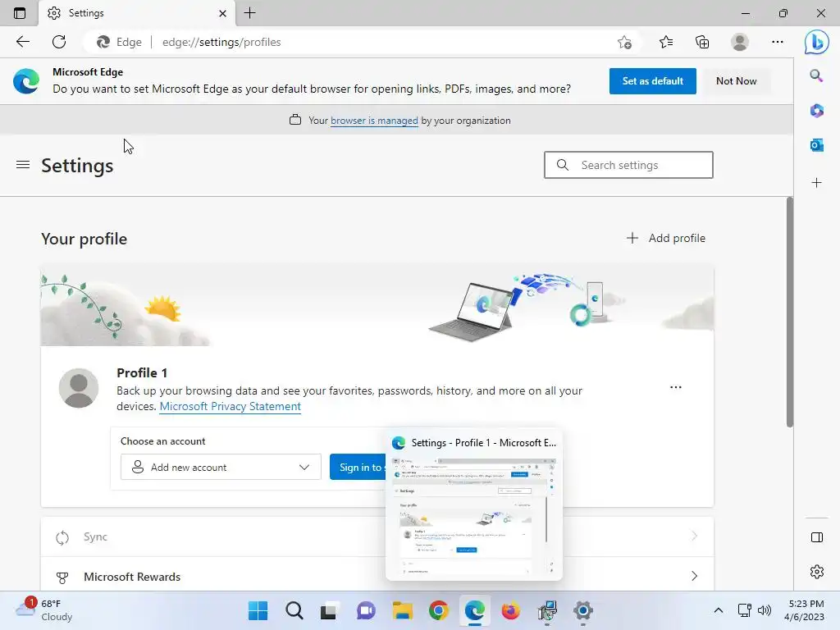The width and height of the screenshot is (840, 630).
Task: Open the volume tray icon
Action: coord(765,610)
